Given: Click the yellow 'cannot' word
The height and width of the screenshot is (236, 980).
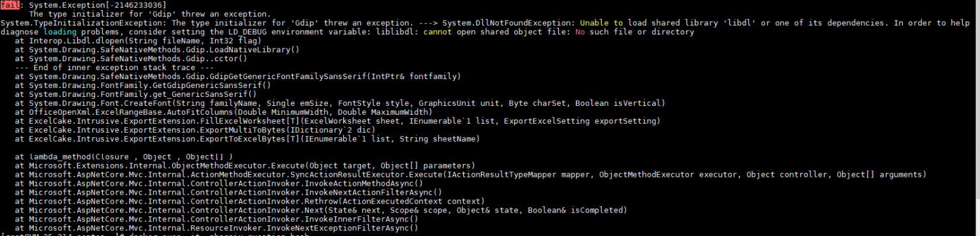Looking at the screenshot, I should coord(436,31).
